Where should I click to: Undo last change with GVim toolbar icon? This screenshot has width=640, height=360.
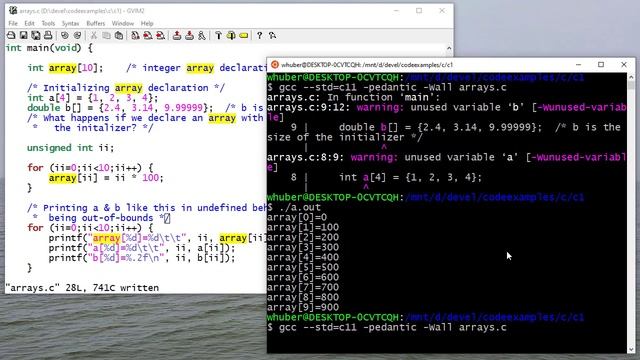tap(64, 36)
